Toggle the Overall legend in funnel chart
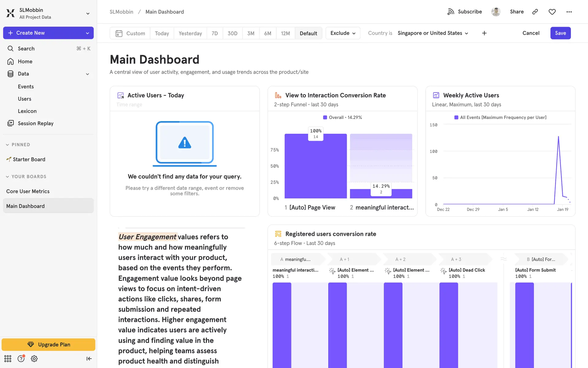Screen dimensions: 588x368 pyautogui.click(x=342, y=117)
